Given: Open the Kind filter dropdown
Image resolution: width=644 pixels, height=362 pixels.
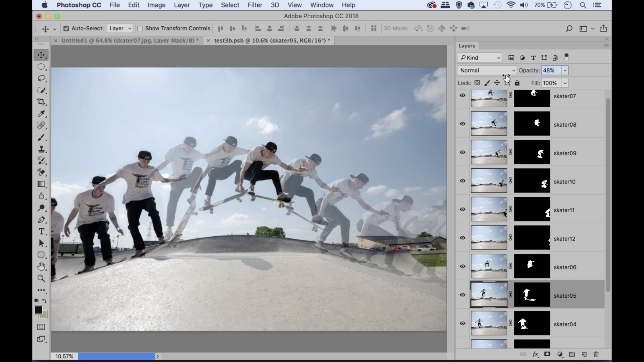Looking at the screenshot, I should point(480,58).
